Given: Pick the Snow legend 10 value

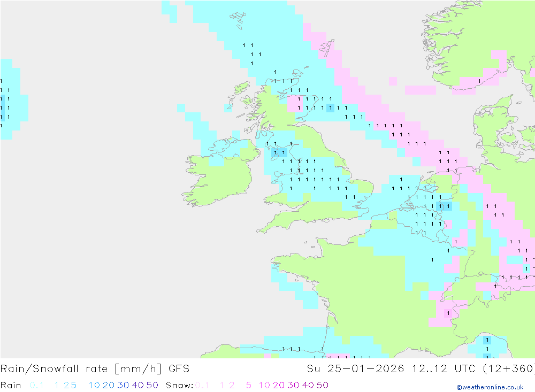Looking at the screenshot, I should coord(264,385).
